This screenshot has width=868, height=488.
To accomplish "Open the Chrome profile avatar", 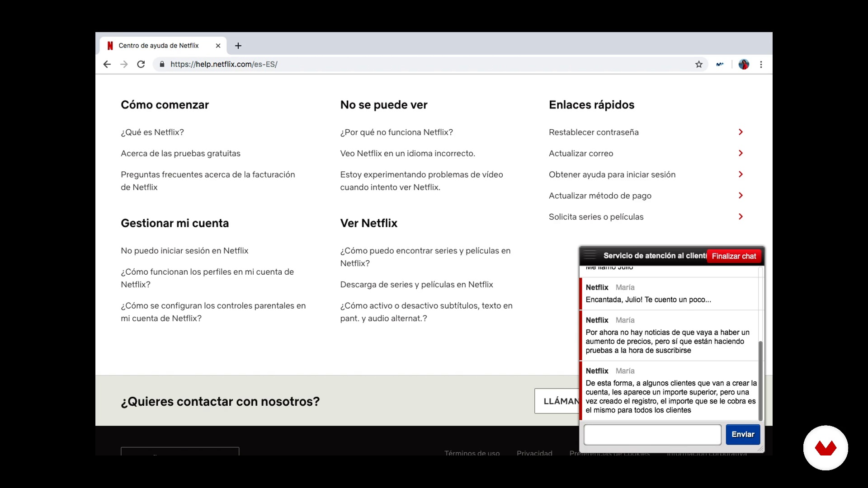I will coord(744,64).
